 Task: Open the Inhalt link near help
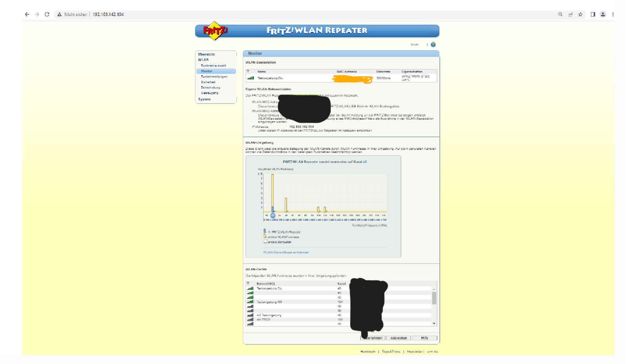point(415,45)
